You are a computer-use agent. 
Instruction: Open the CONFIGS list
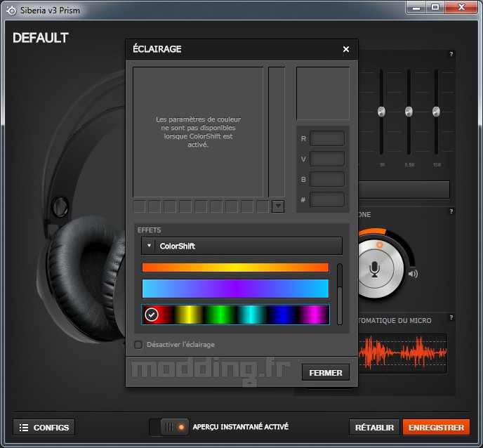pyautogui.click(x=44, y=428)
